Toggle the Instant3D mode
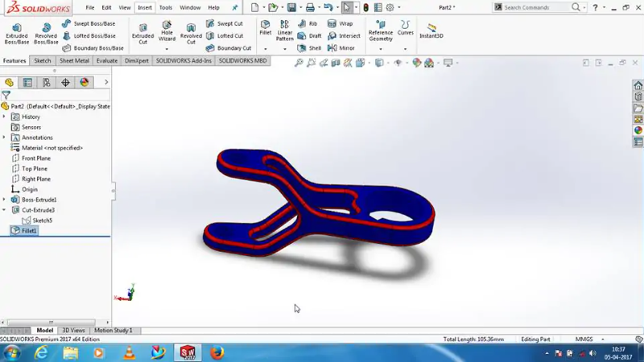Image resolution: width=644 pixels, height=362 pixels. tap(431, 31)
